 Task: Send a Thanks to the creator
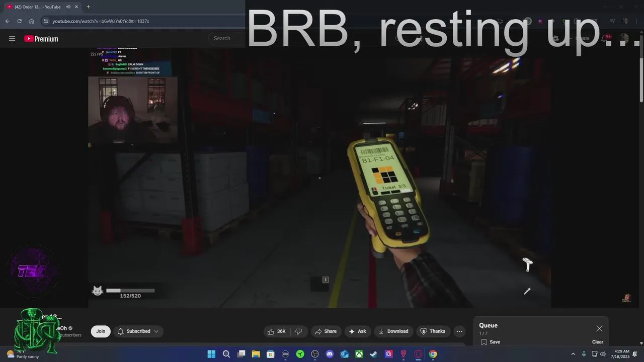coord(433,331)
